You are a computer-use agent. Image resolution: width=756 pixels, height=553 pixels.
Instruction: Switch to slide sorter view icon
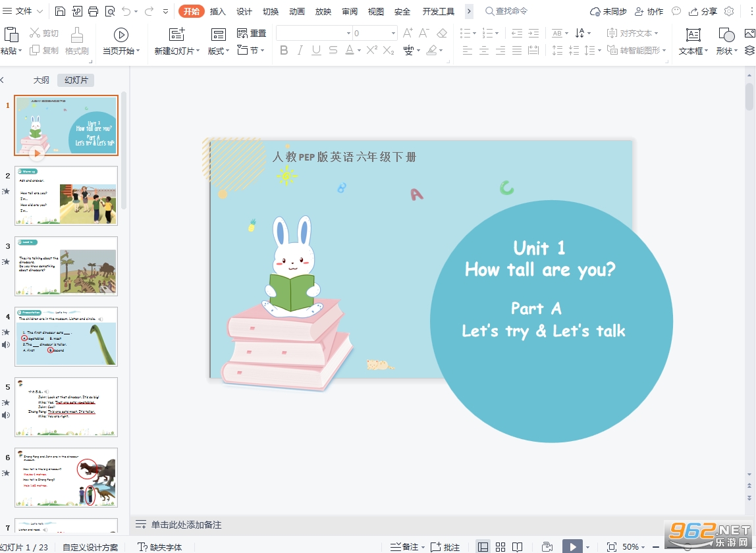(500, 546)
